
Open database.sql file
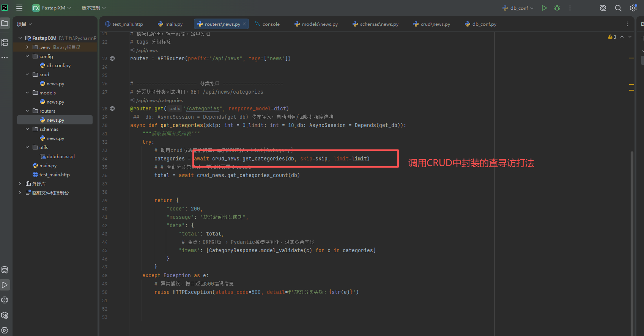pyautogui.click(x=57, y=156)
